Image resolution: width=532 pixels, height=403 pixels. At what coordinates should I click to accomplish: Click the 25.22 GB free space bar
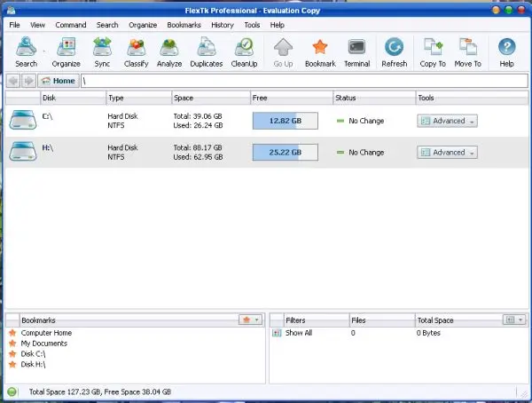(286, 152)
